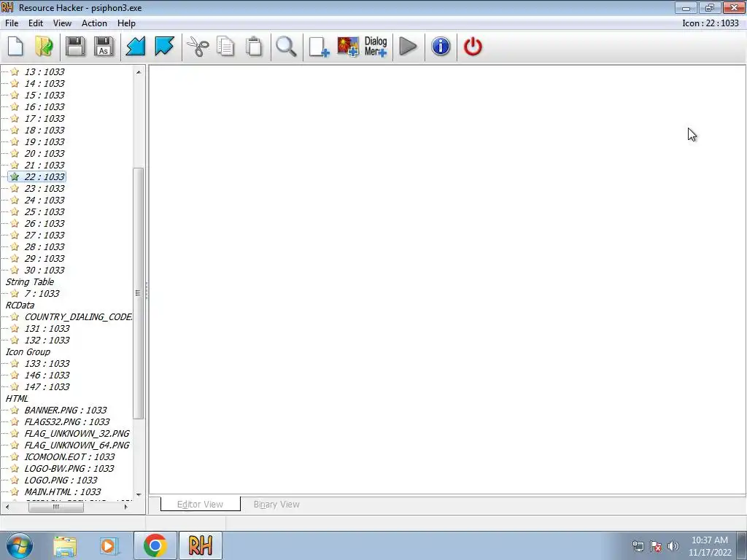Click the horizontal scroll right arrow in tree
This screenshot has height=560, width=747.
[125, 507]
